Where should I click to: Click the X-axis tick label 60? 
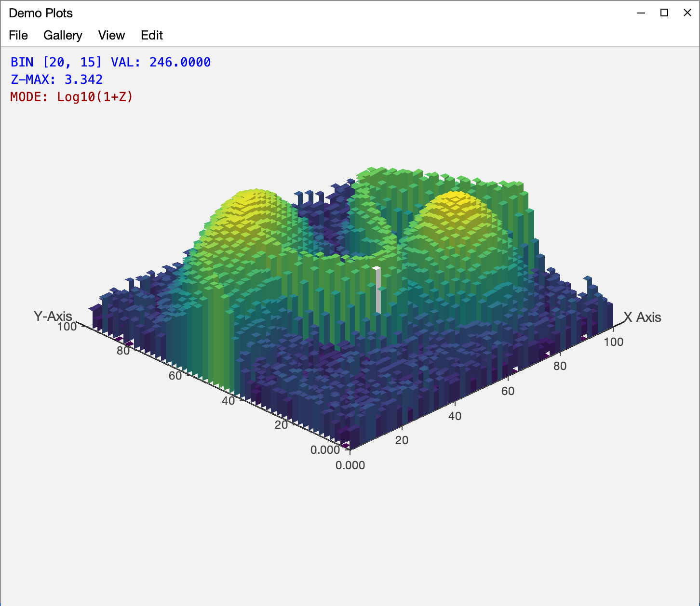pos(508,391)
